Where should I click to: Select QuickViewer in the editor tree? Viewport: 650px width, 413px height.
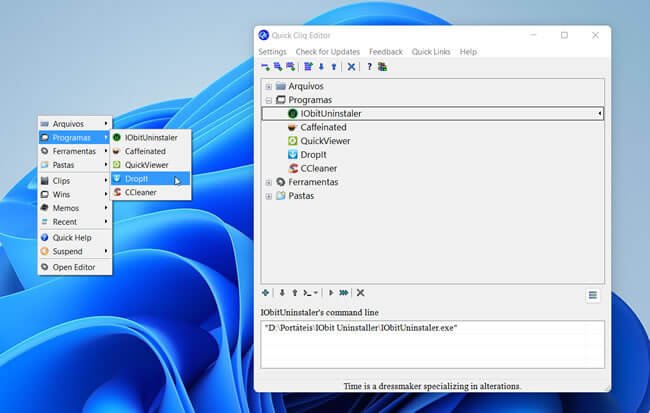[x=325, y=141]
